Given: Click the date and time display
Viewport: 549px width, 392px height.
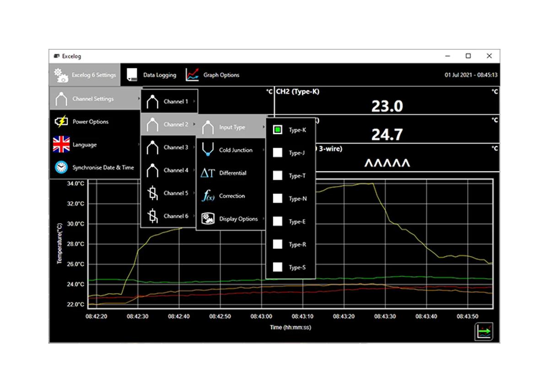Looking at the screenshot, I should pyautogui.click(x=471, y=75).
